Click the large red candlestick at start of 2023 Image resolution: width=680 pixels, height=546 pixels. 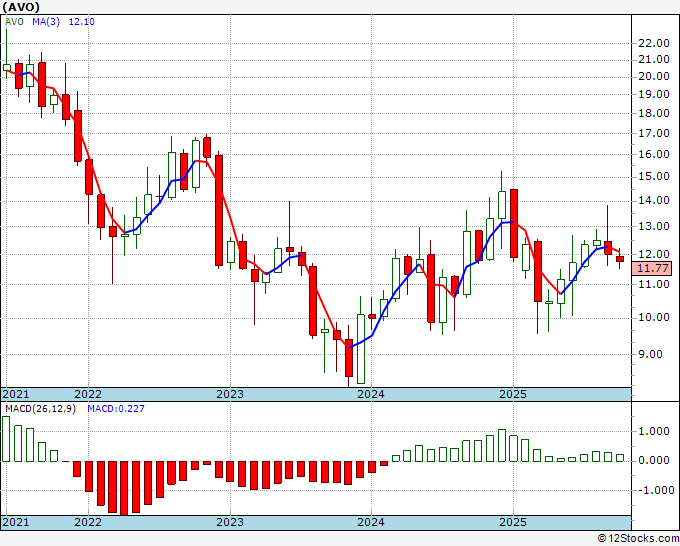(219, 210)
